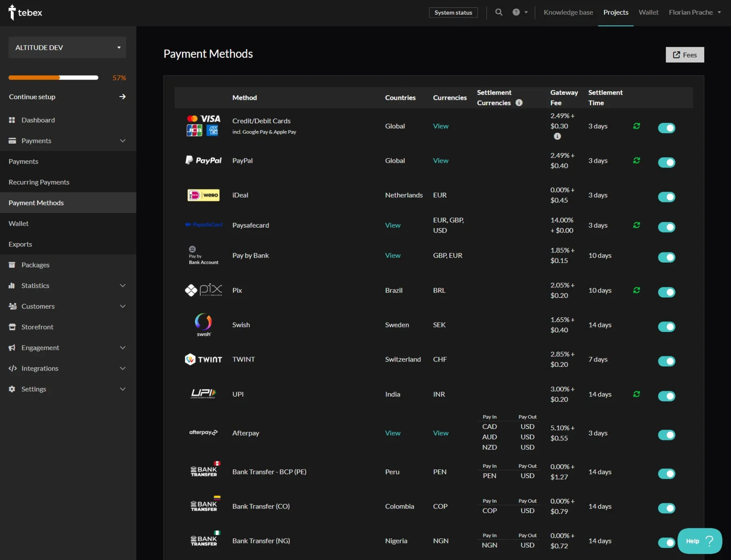
Task: Switch off the iDeal toggle
Action: tap(666, 197)
